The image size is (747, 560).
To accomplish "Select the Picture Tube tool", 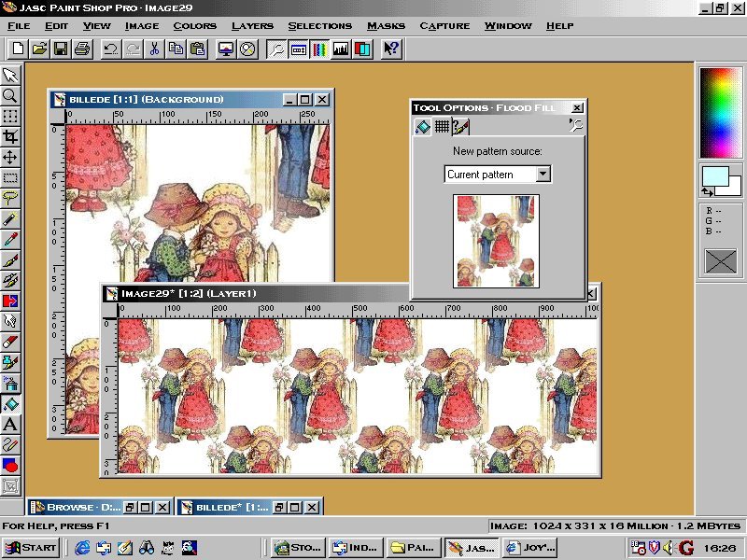I will tap(10, 363).
